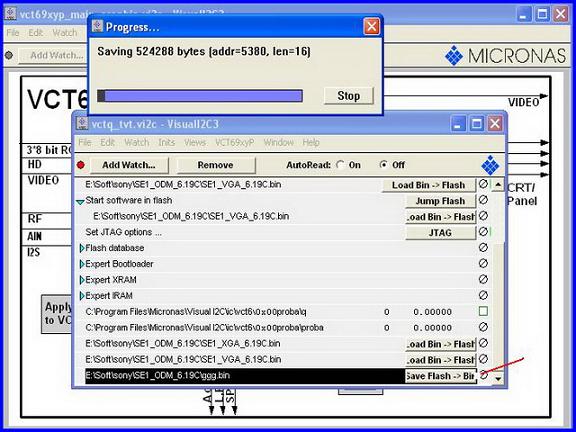This screenshot has height=432, width=576.
Task: Tick the checkbox on the proba\q row
Action: click(483, 312)
